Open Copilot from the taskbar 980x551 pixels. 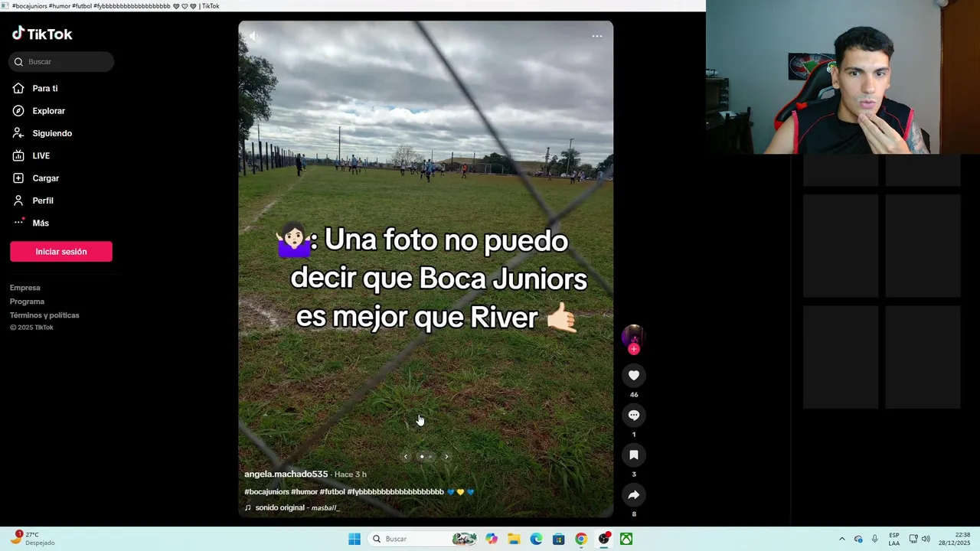(492, 539)
